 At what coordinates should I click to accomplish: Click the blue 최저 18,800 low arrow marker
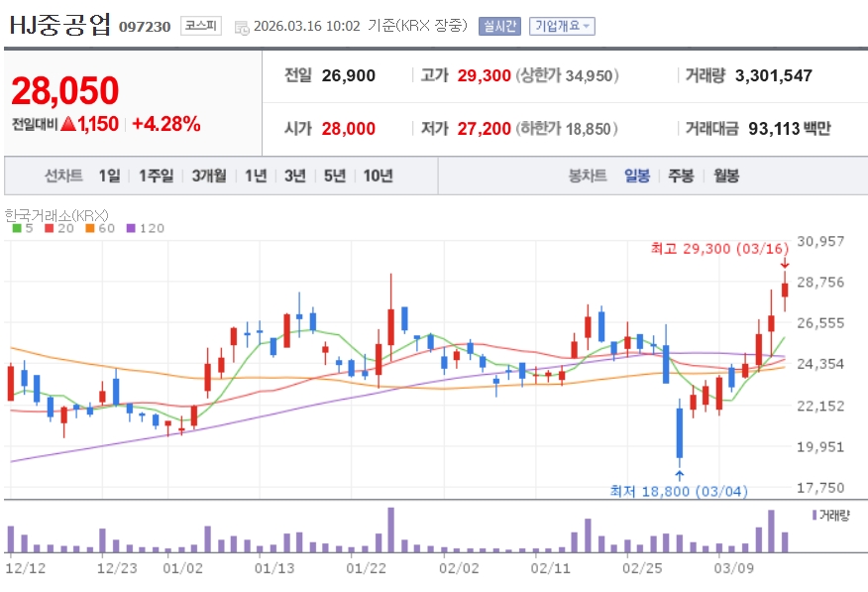pos(679,475)
